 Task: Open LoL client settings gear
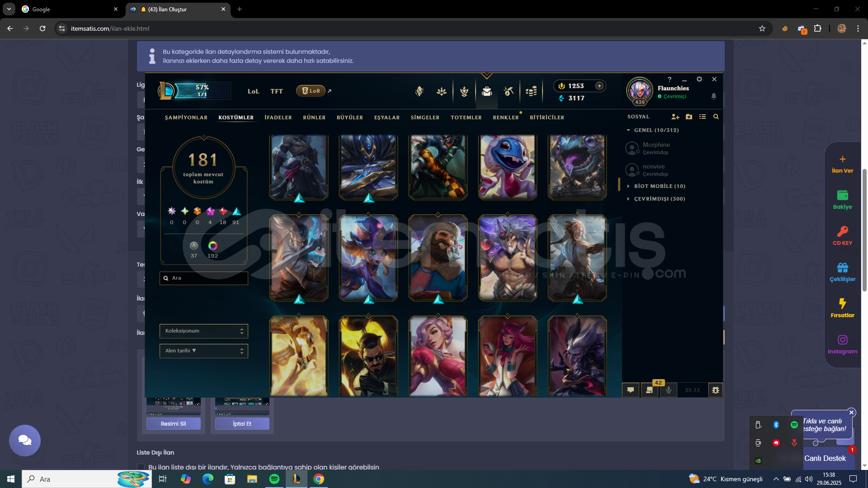click(x=699, y=79)
